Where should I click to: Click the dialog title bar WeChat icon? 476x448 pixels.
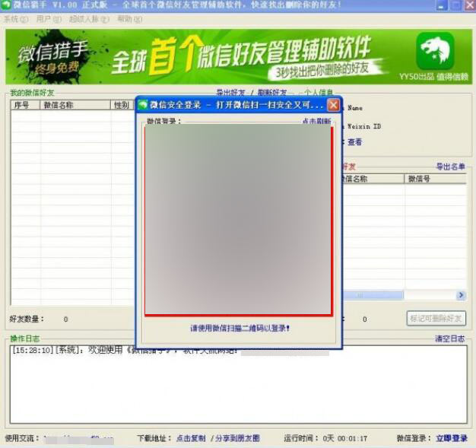pos(143,105)
